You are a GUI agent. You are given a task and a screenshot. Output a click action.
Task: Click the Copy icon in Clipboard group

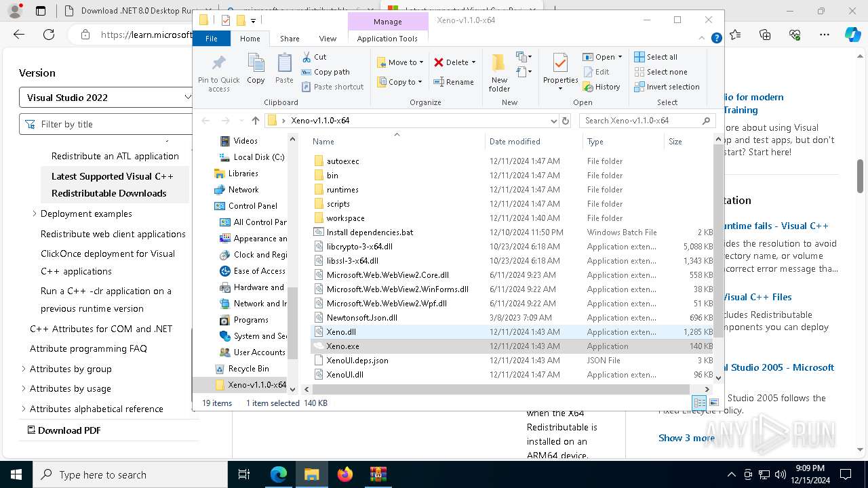256,69
